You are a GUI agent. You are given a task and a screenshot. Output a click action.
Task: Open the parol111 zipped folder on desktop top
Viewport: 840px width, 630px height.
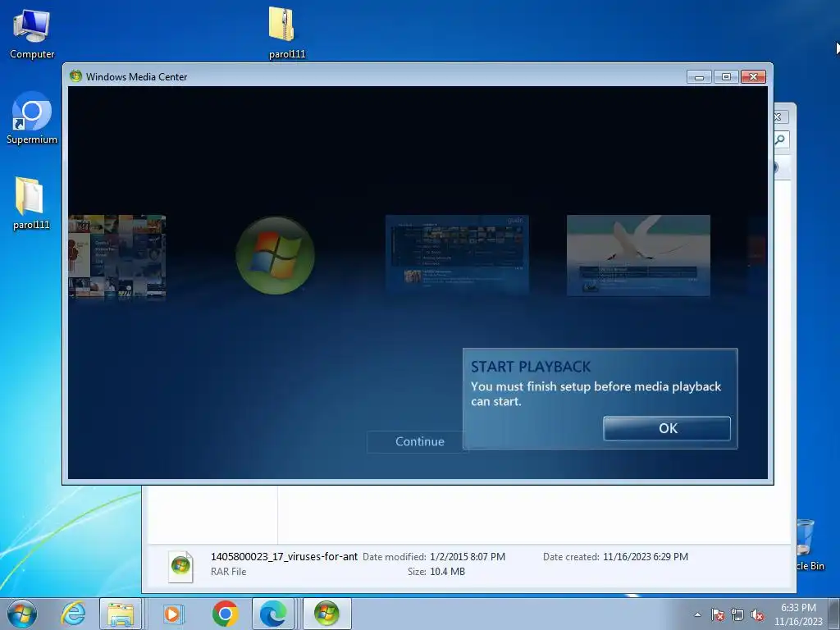[286, 33]
